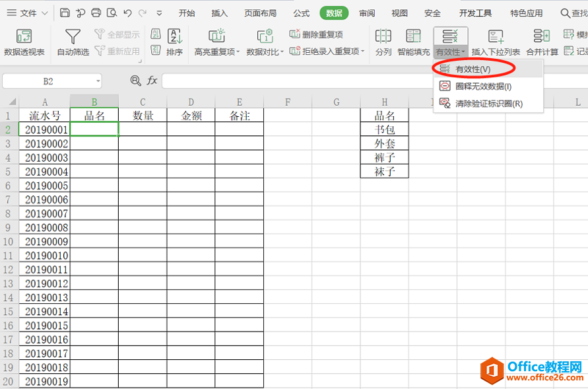This screenshot has width=588, height=389.
Task: Switch to the 特色应用 tab
Action: (527, 13)
